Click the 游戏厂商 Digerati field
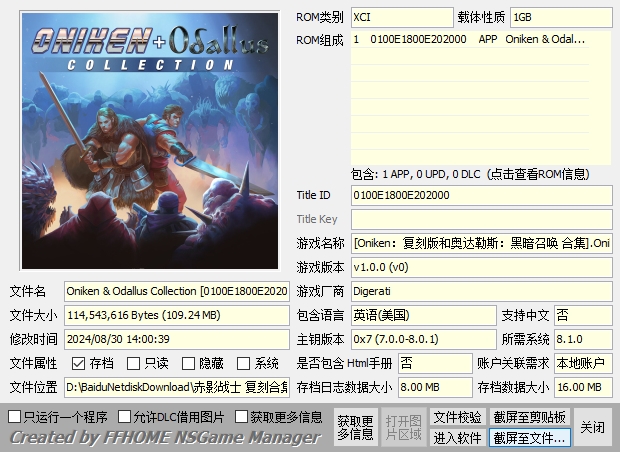This screenshot has height=452, width=620. tap(481, 291)
